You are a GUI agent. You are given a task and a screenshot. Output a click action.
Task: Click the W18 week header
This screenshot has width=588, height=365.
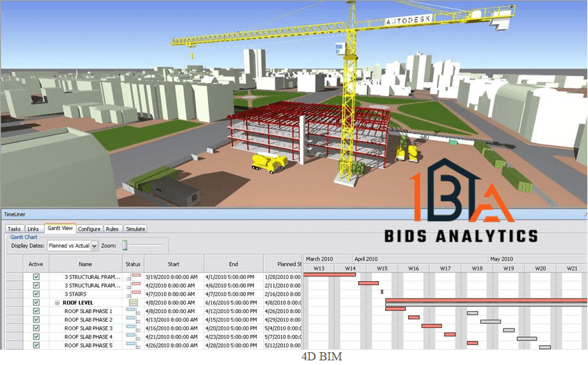477,268
